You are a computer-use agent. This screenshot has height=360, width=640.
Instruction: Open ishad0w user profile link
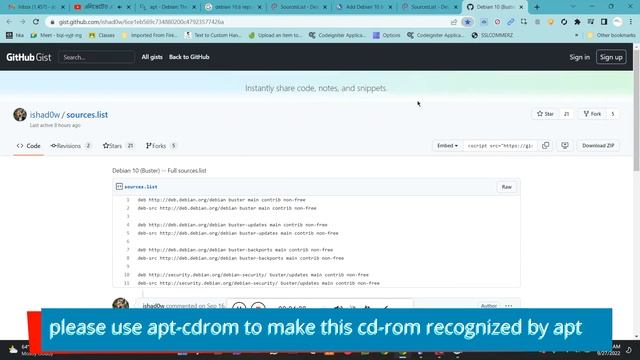[45, 115]
